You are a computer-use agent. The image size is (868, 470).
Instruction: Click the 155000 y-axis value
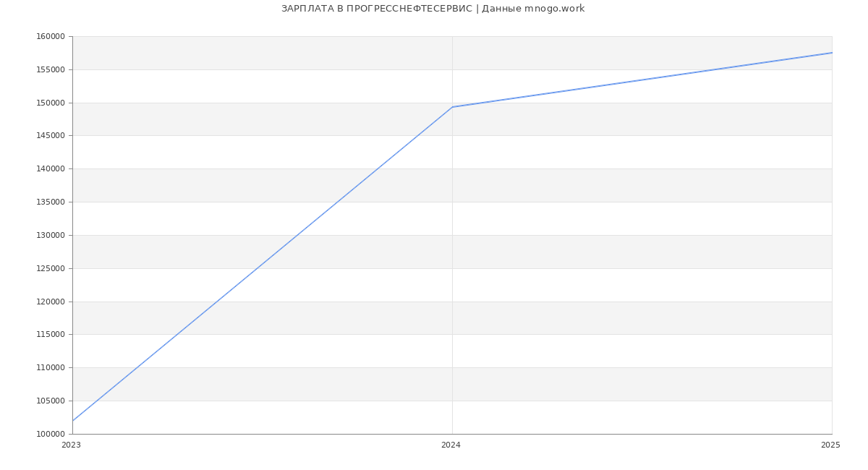[x=51, y=70]
